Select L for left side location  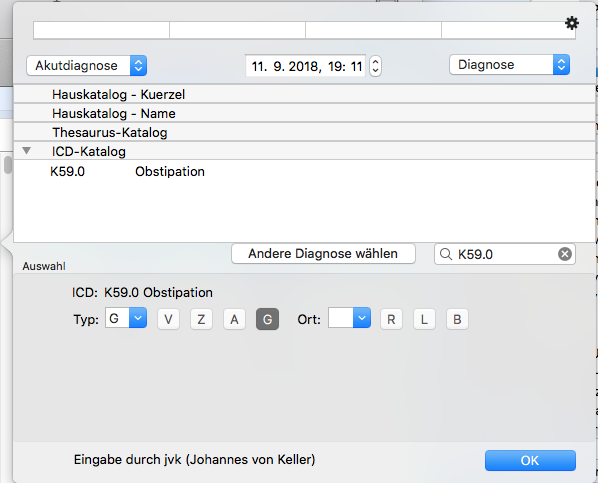click(424, 319)
